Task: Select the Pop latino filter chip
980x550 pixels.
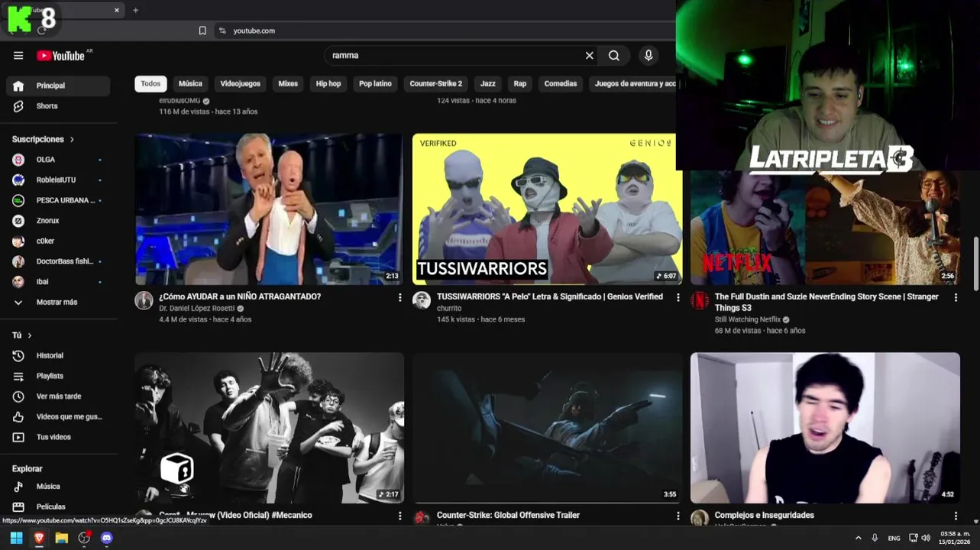Action: point(375,83)
